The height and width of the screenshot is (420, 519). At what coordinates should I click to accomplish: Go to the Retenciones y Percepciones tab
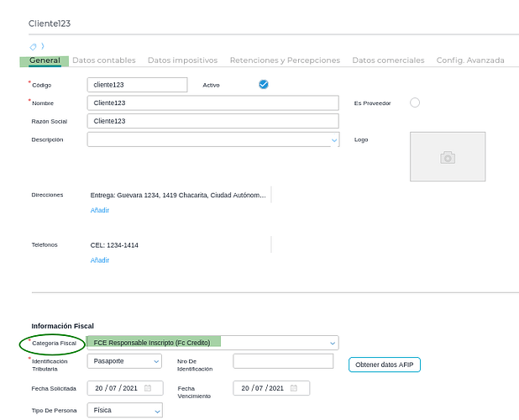coord(285,60)
